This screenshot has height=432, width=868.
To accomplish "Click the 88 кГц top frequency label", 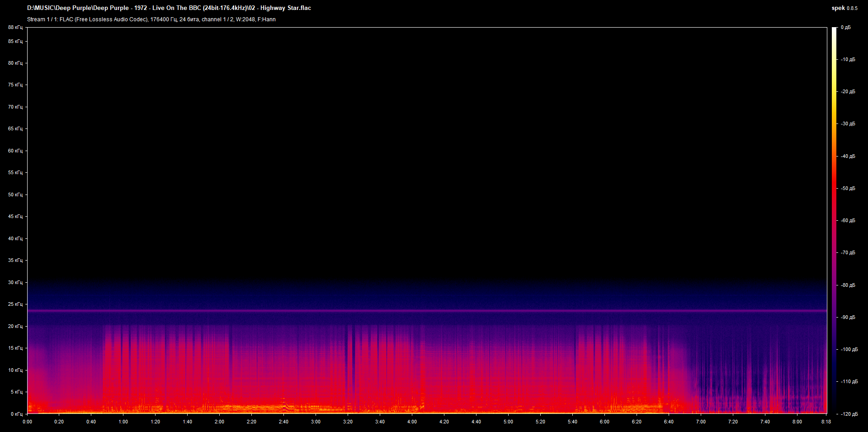I will (15, 28).
